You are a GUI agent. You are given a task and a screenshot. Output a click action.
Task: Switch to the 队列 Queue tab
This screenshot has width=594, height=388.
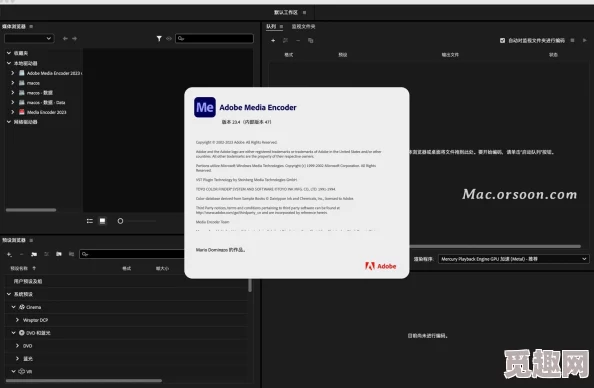(271, 27)
